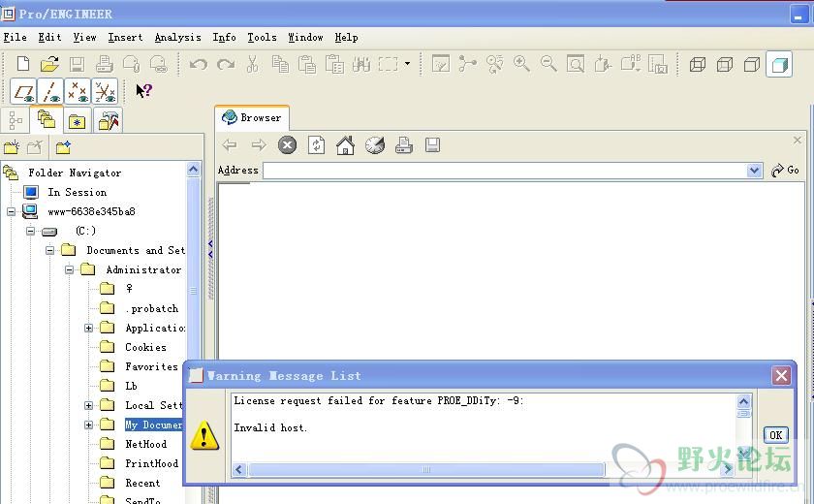This screenshot has height=504, width=814.
Task: Click the Address input field
Action: [x=505, y=171]
